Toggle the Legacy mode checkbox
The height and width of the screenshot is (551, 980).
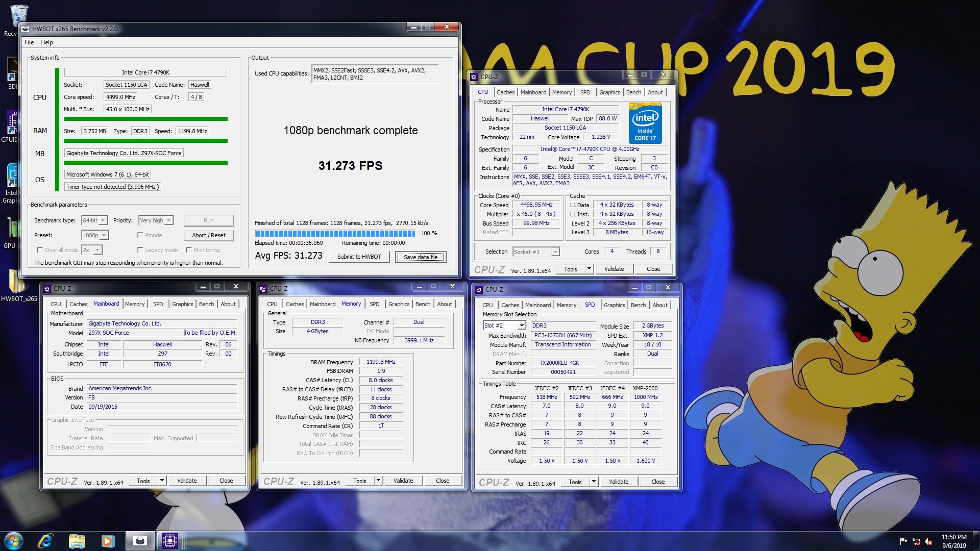click(x=140, y=250)
